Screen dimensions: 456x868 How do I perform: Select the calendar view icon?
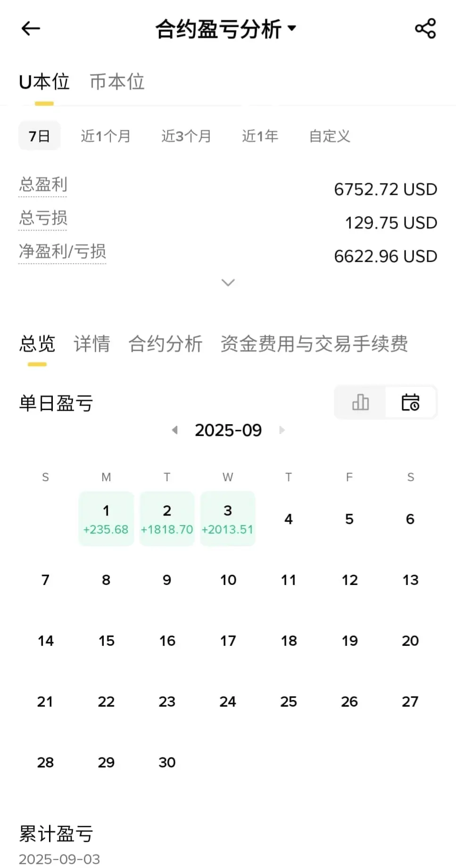(x=410, y=402)
